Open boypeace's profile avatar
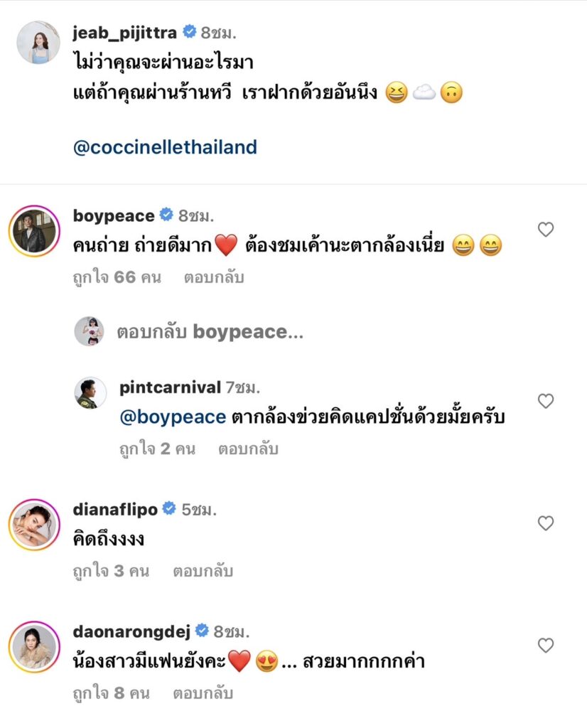Viewport: 587px width, 728px height. tap(33, 230)
